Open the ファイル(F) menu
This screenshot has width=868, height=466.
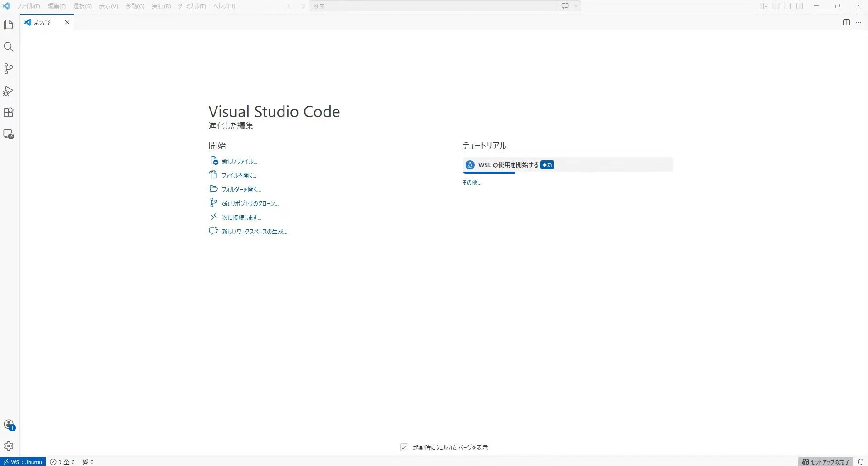[x=29, y=6]
